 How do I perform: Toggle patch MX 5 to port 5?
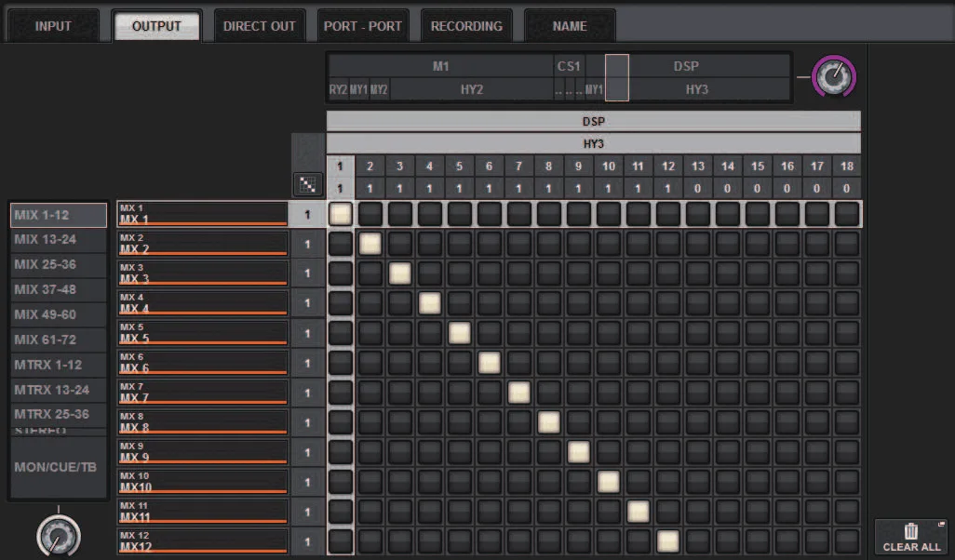[x=460, y=333]
